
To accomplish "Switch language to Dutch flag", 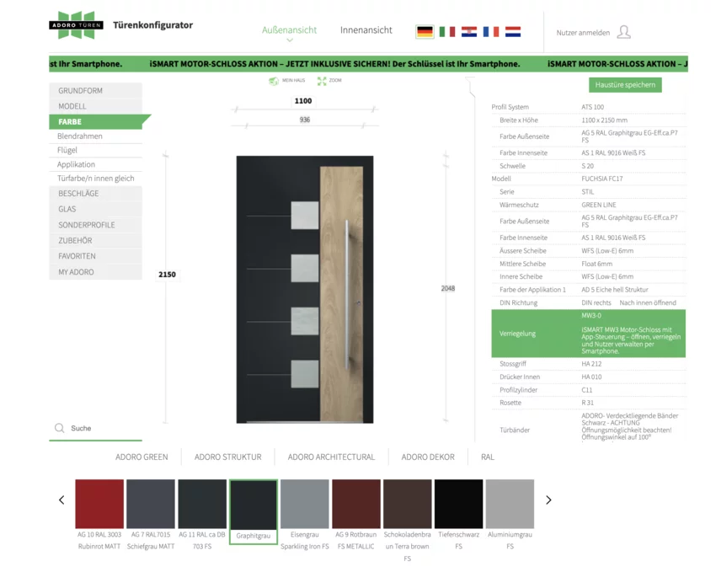I will click(x=513, y=32).
